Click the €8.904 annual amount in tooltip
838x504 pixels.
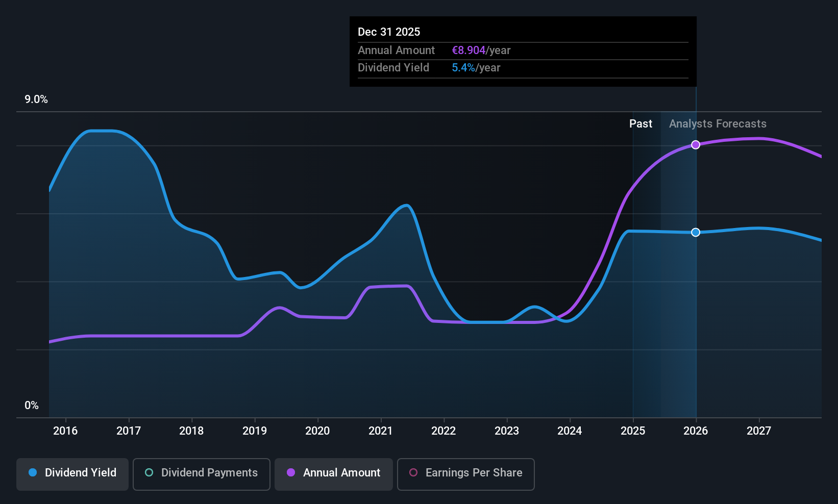click(x=469, y=51)
